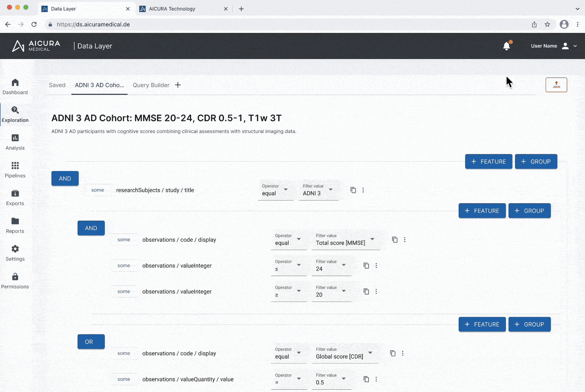Open Exploration in the sidebar
Image resolution: width=585 pixels, height=392 pixels.
(15, 114)
